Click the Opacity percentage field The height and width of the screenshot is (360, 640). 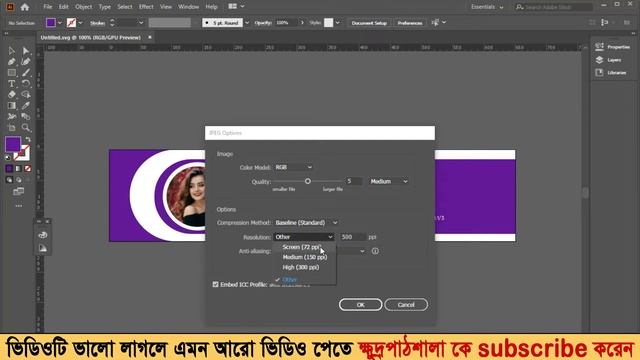click(x=287, y=23)
